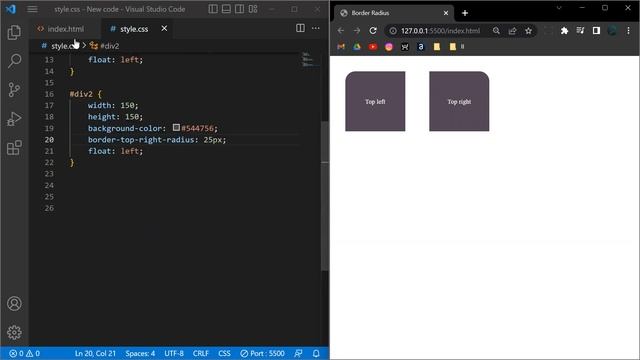Image resolution: width=640 pixels, height=360 pixels.
Task: Click the site information icon in address bar
Action: point(393,31)
